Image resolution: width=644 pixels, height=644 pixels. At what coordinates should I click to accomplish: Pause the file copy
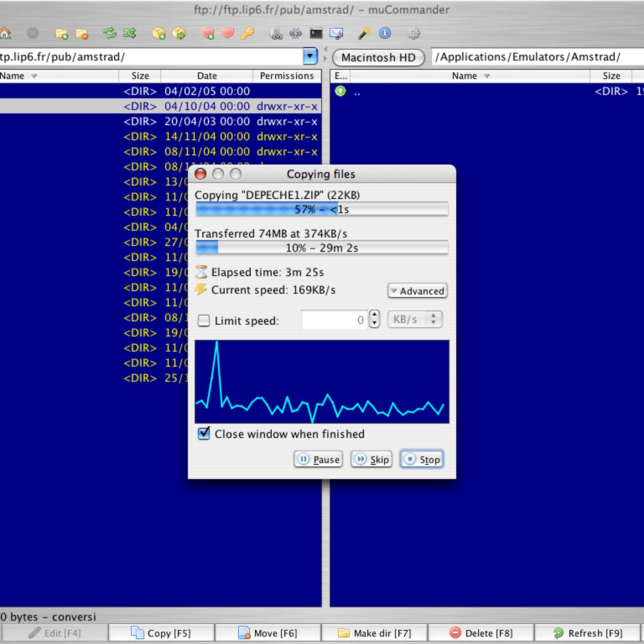318,459
